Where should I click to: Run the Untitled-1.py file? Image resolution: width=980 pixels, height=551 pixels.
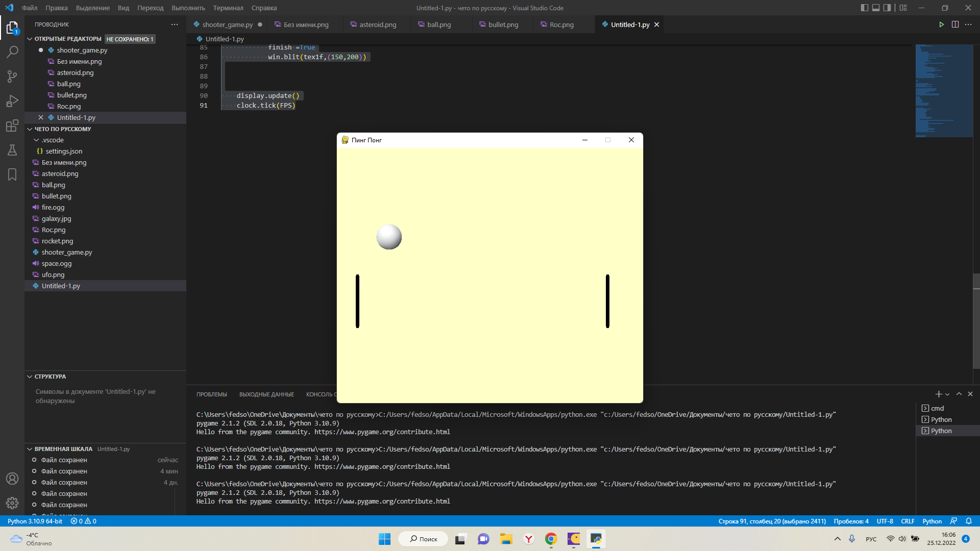pos(942,24)
